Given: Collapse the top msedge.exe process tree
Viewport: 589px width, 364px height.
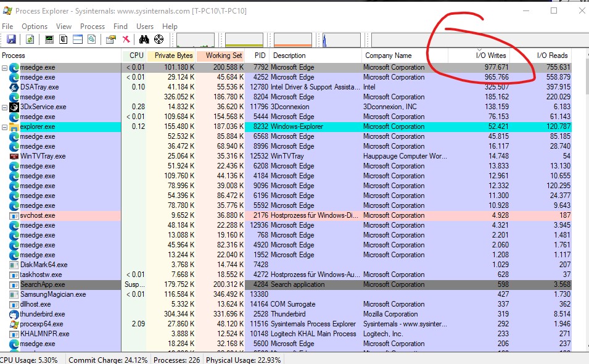Looking at the screenshot, I should (x=4, y=68).
